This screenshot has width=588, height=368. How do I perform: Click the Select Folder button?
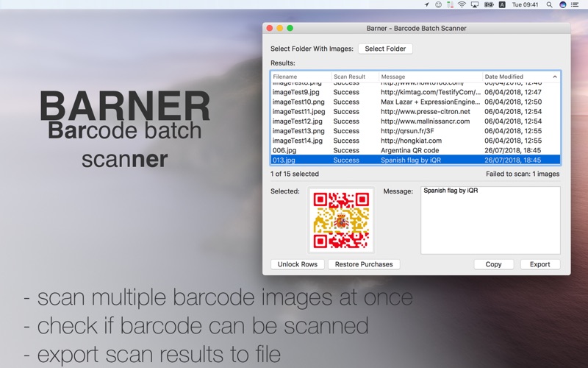(x=385, y=49)
